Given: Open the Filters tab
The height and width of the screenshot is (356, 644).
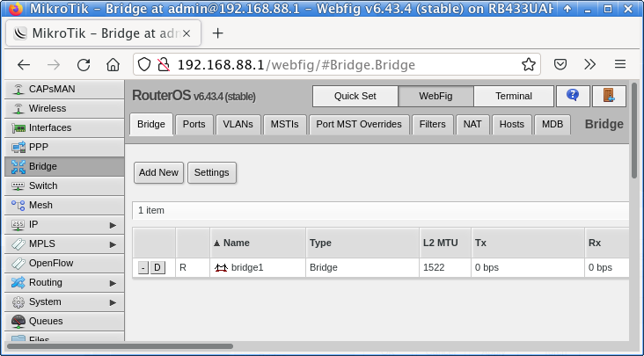Looking at the screenshot, I should point(432,124).
